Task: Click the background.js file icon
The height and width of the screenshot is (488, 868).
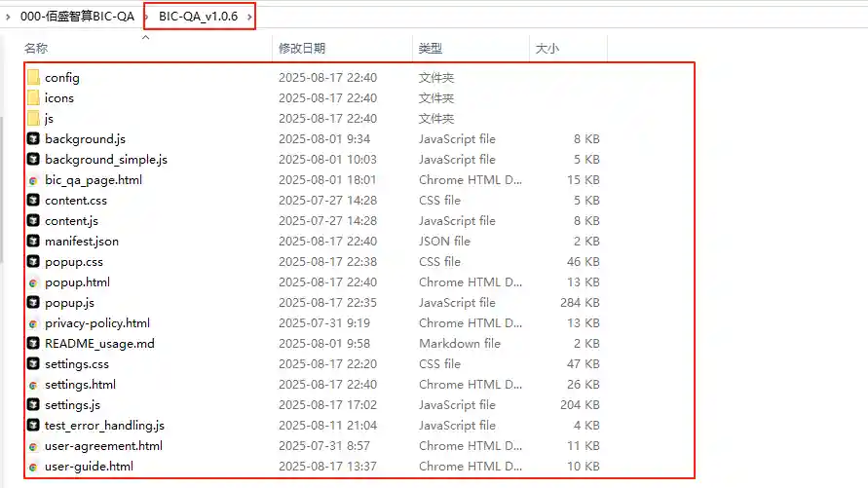Action: coord(33,139)
